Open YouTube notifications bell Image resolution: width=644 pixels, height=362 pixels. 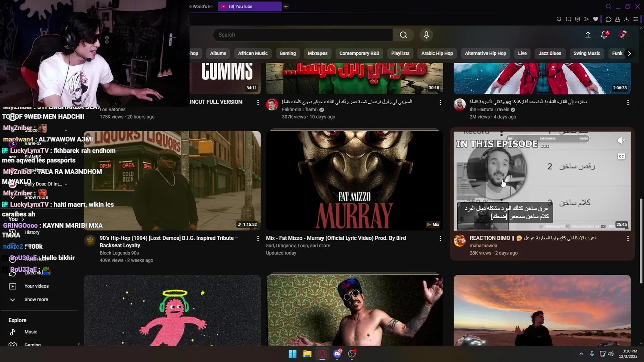tap(604, 35)
